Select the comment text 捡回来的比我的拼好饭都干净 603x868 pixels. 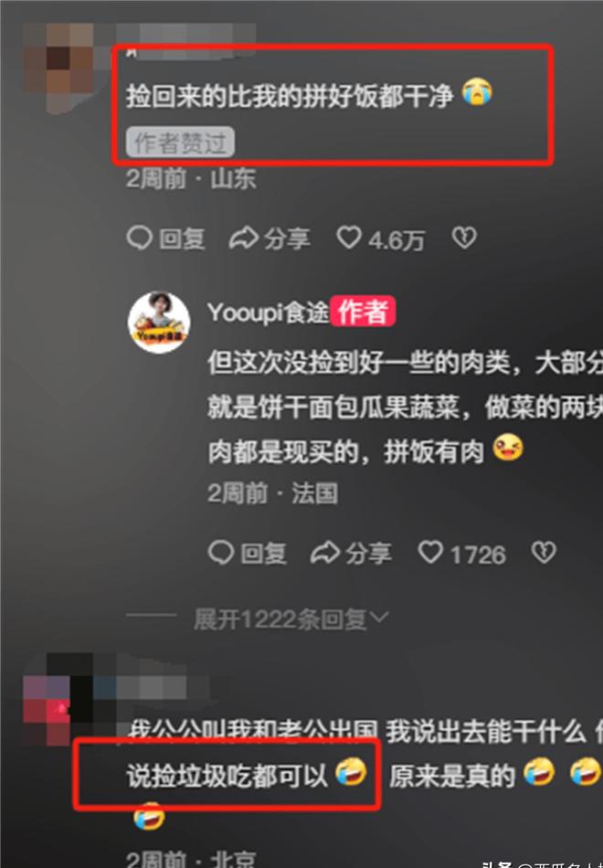(x=290, y=96)
